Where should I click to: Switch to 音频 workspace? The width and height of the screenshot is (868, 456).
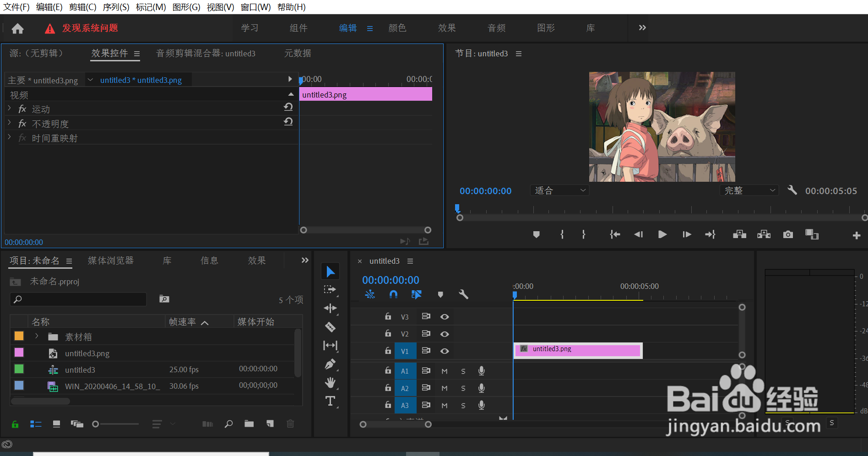[496, 28]
